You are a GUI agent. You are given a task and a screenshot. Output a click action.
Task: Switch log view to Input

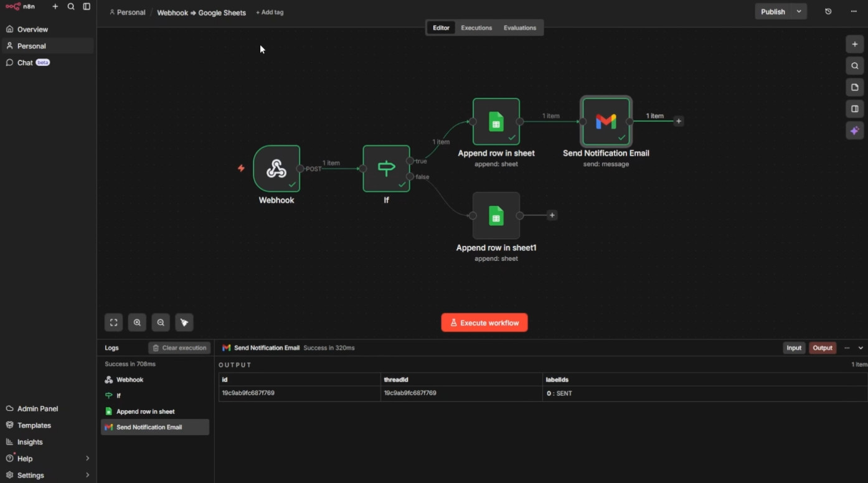coord(794,348)
